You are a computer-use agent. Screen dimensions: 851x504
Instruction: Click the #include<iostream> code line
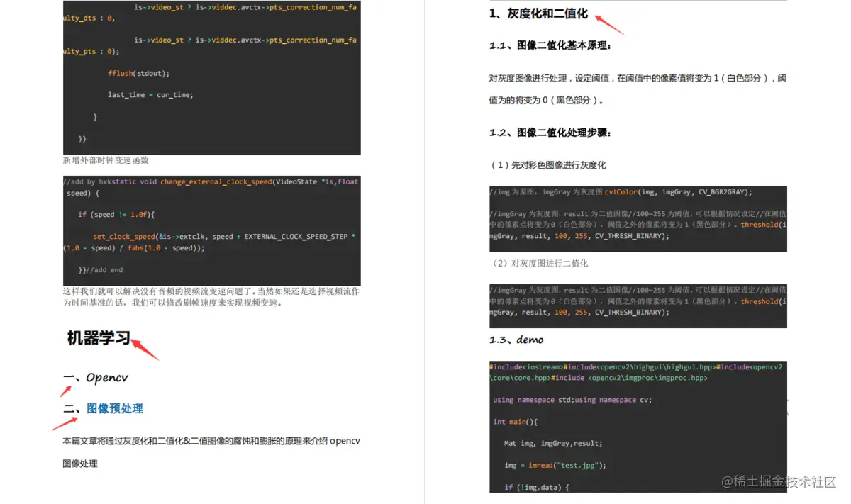(x=636, y=367)
